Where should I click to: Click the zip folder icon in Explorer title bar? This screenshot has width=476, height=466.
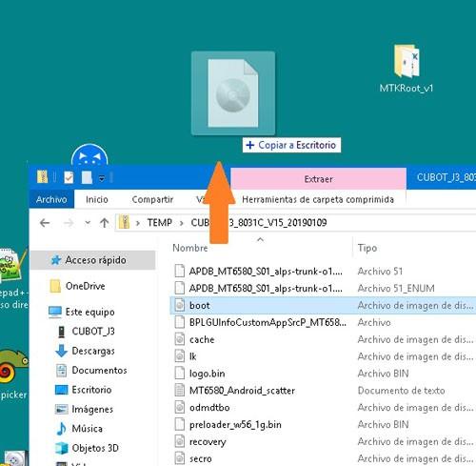click(x=42, y=177)
